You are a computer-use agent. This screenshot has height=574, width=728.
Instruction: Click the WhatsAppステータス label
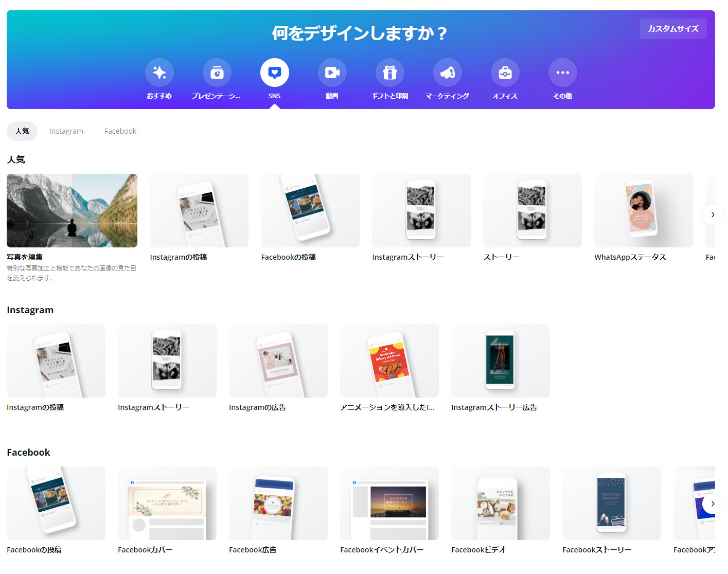pyautogui.click(x=630, y=257)
